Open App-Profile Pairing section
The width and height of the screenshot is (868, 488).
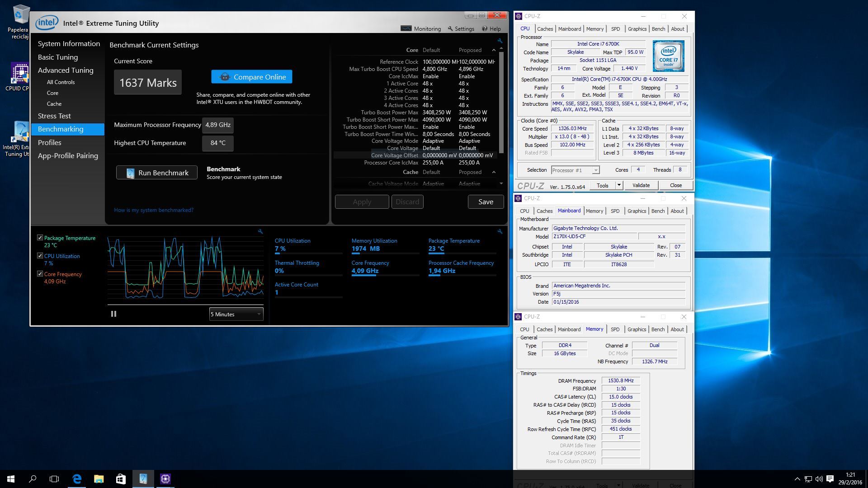[68, 155]
